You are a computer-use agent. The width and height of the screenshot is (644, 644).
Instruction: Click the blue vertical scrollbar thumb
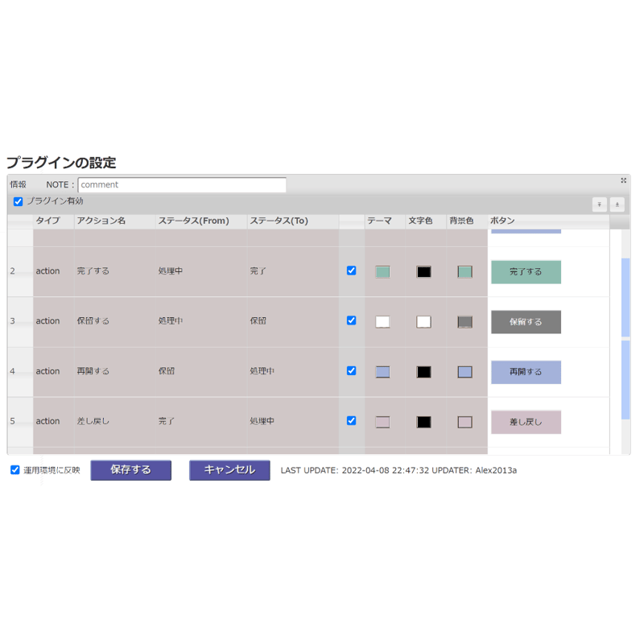pos(625,338)
